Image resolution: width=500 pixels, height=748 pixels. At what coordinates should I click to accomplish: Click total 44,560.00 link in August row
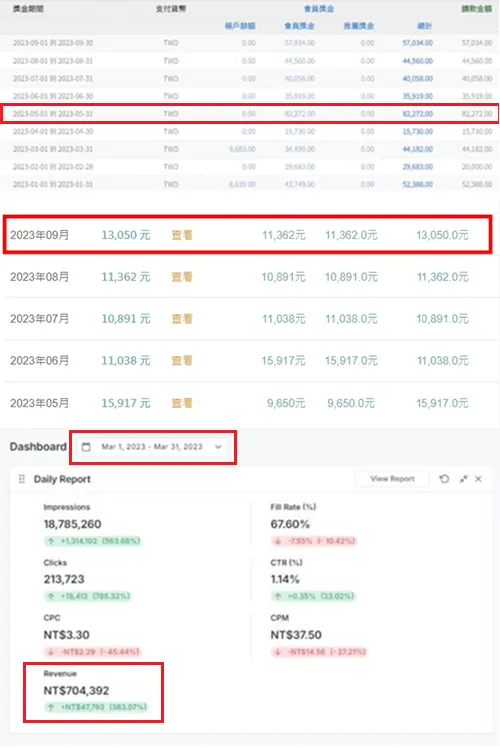pos(417,61)
